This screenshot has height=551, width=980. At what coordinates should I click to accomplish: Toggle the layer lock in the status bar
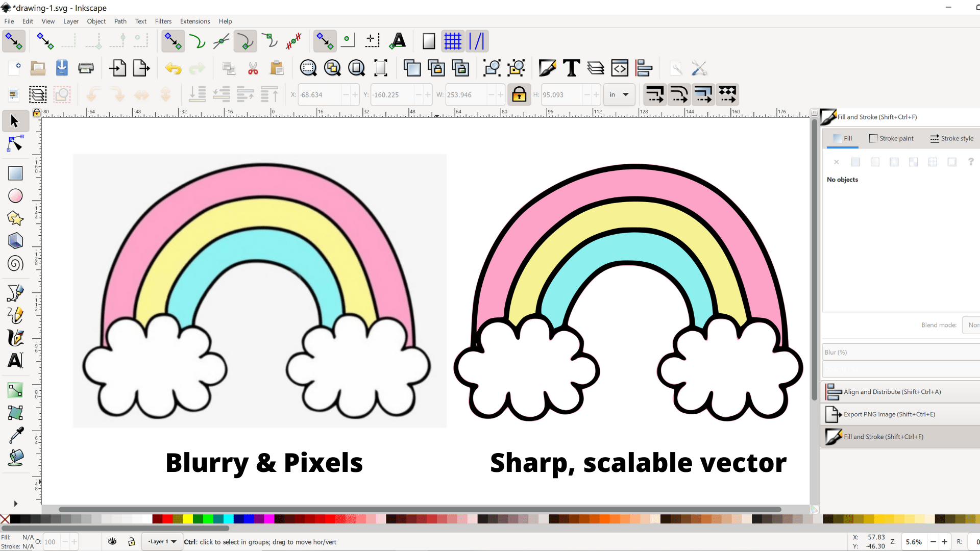click(132, 542)
